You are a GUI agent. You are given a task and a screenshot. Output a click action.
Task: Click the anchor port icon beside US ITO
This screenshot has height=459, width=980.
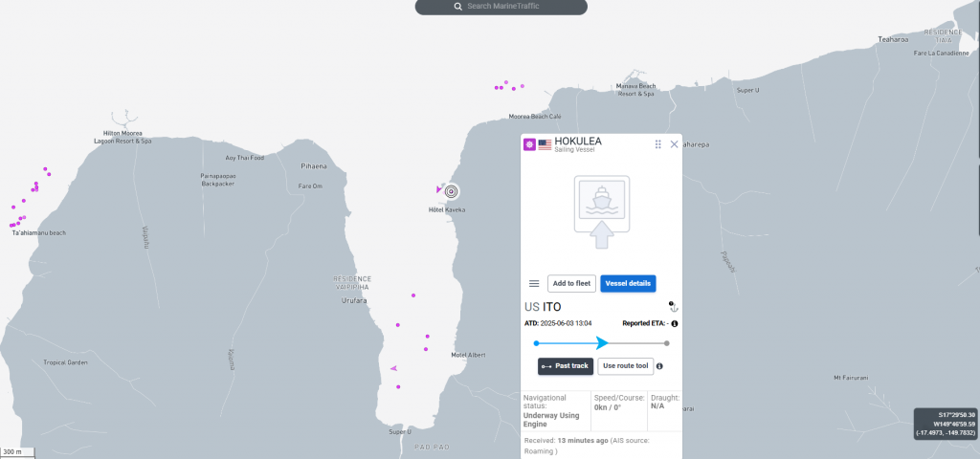pyautogui.click(x=673, y=306)
